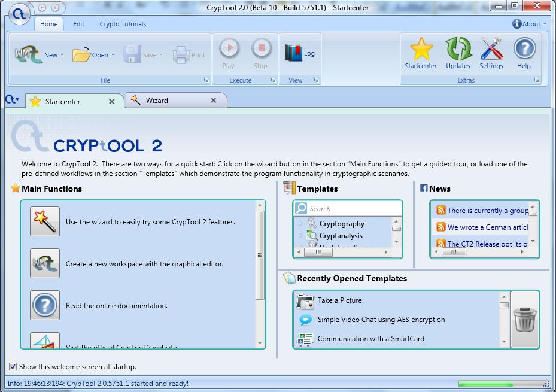Open news item 'The CT2 Release got its o'
The width and height of the screenshot is (556, 392).
(487, 244)
